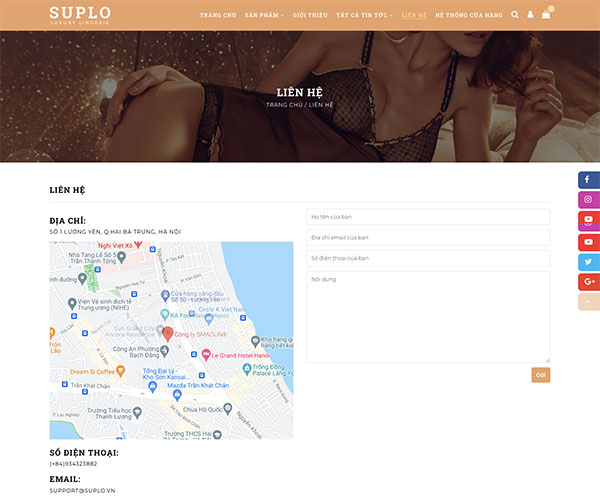The width and height of the screenshot is (600, 499).
Task: Open the Google Plus sidebar button
Action: (x=589, y=282)
